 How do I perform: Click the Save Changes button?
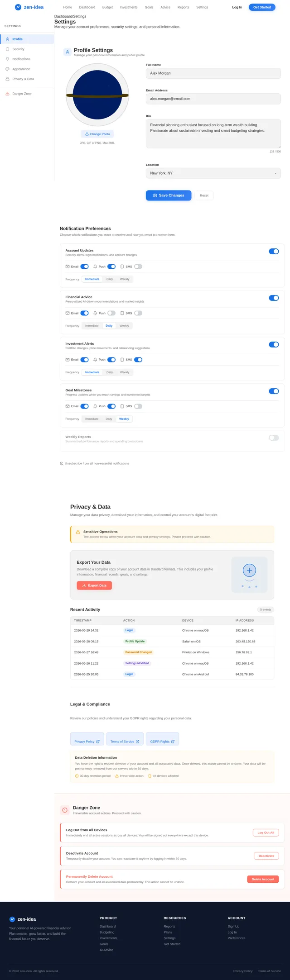point(169,195)
